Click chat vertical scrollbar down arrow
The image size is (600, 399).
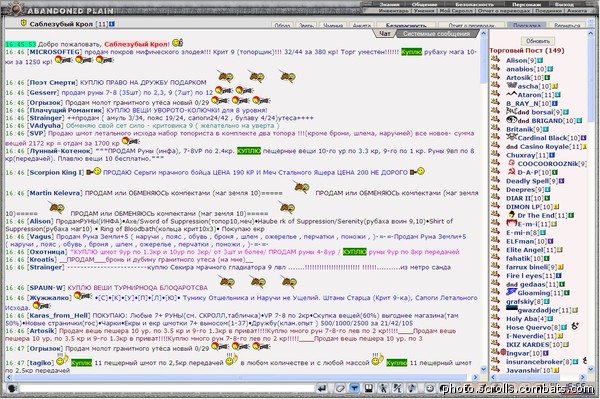tap(484, 370)
